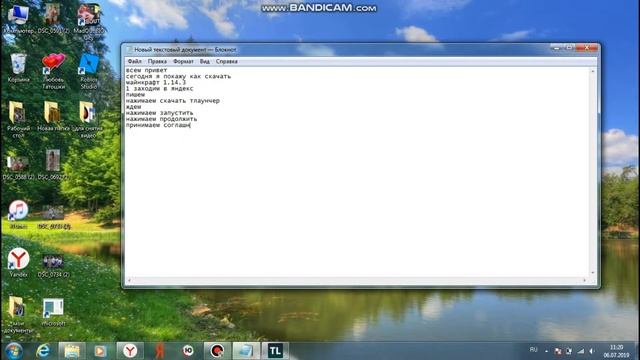Open Windows Media Player from taskbar

point(100,351)
